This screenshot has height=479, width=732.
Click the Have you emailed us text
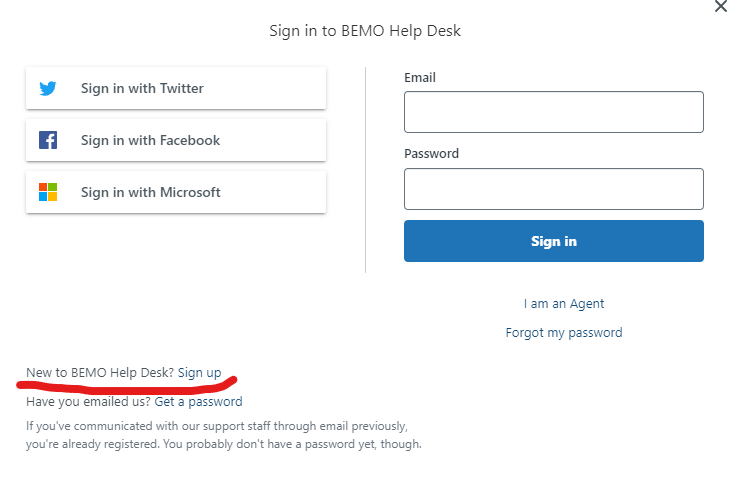click(x=88, y=402)
